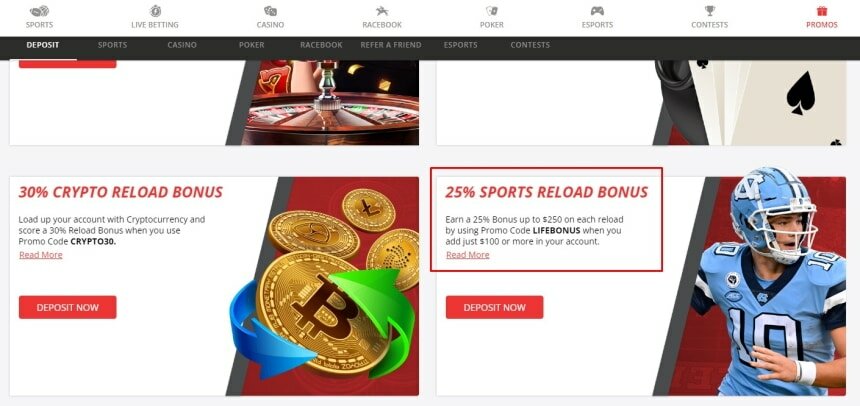The width and height of the screenshot is (860, 406).
Task: Open the Sports section icon
Action: click(x=39, y=11)
